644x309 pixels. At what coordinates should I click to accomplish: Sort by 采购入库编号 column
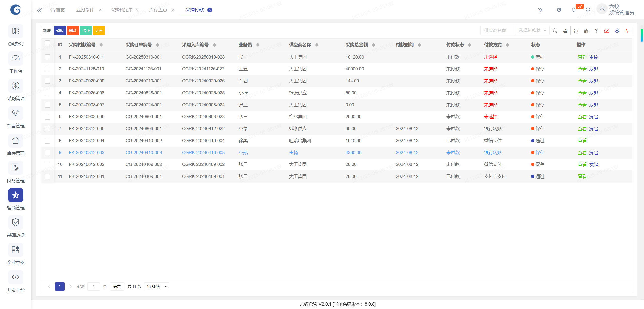(214, 45)
